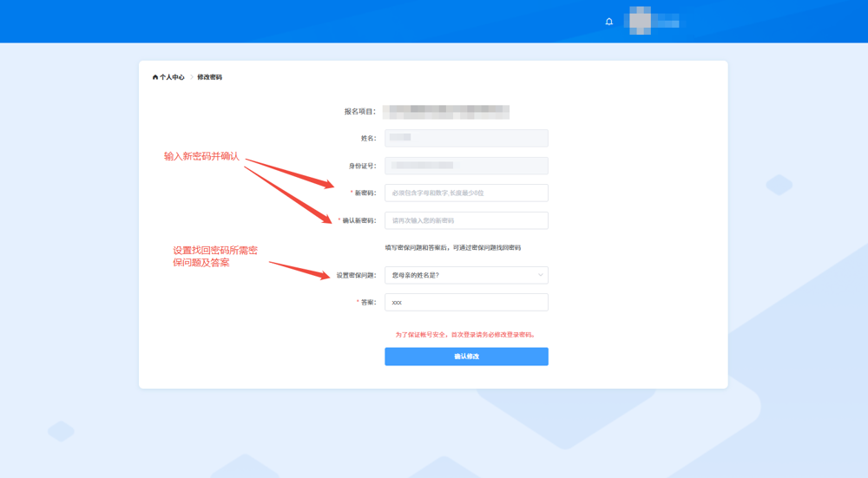Click into the 确认新密码 field

point(466,220)
